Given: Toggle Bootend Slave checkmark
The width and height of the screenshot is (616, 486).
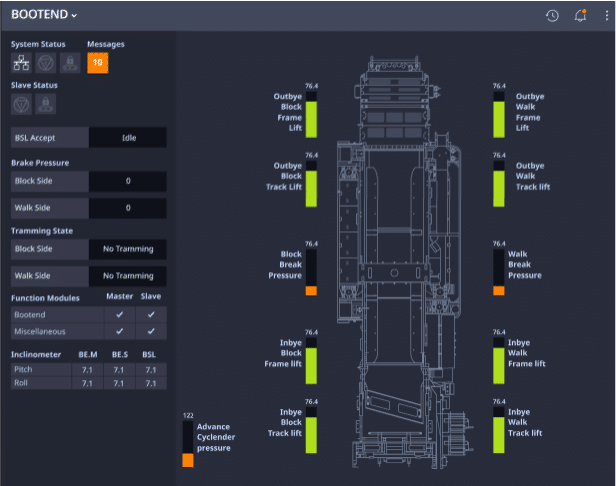Looking at the screenshot, I should click(151, 315).
